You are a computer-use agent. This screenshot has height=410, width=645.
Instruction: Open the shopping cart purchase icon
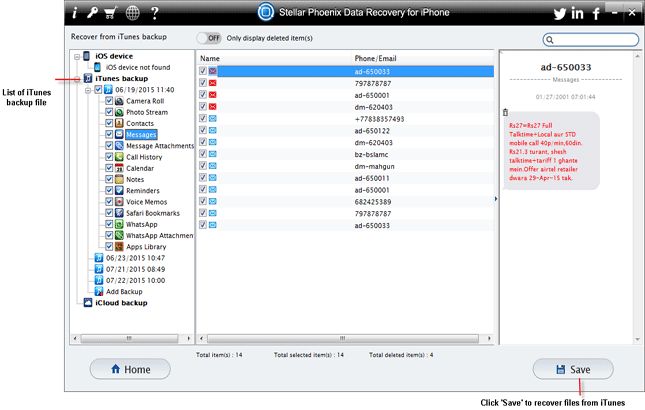[110, 13]
